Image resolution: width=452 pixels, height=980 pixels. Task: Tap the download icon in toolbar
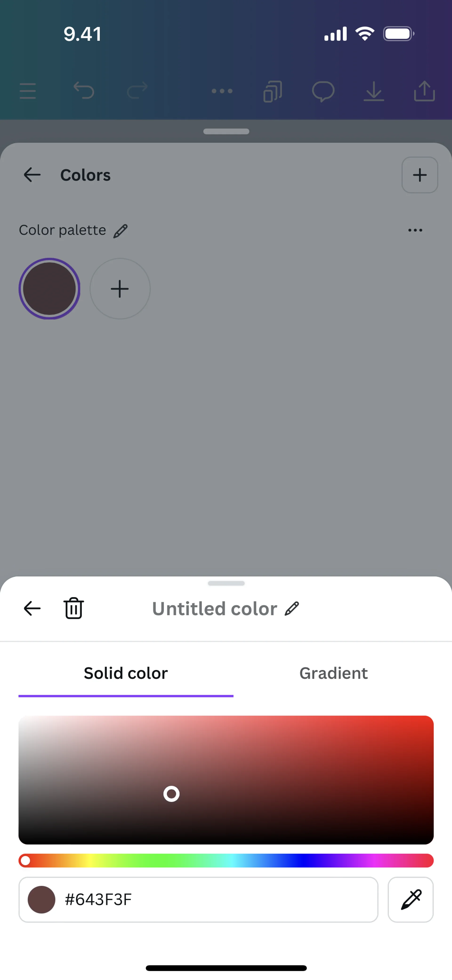click(374, 91)
